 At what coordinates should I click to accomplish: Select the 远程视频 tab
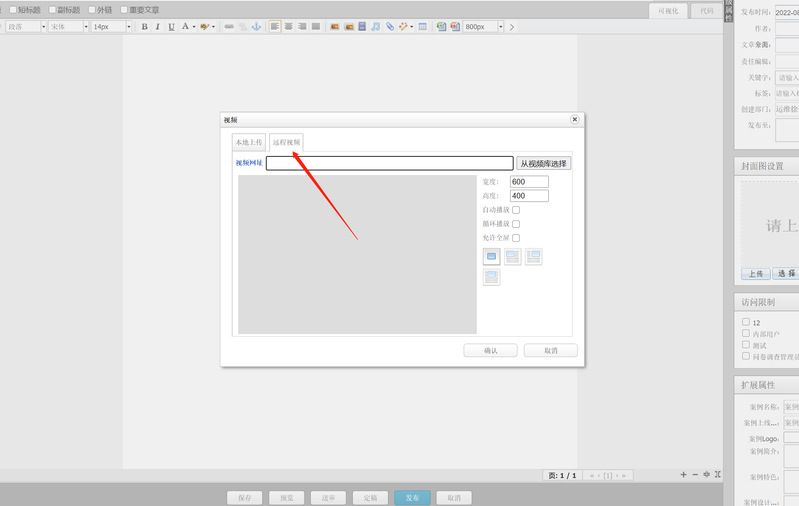(286, 143)
